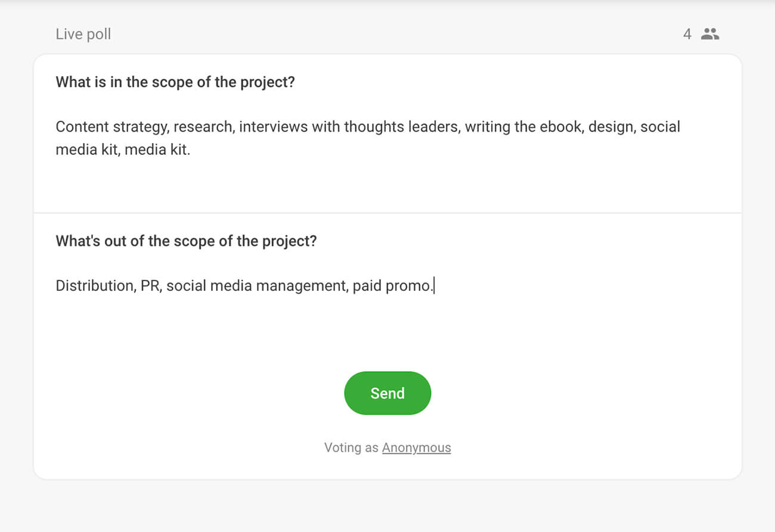Click 'media kit.' on first answer's second line
Viewport: 775px width, 532px height.
(x=157, y=150)
